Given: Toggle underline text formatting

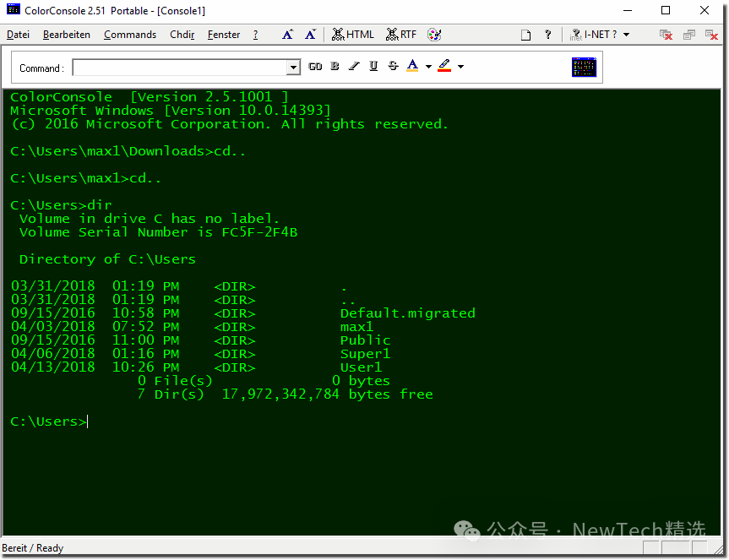Looking at the screenshot, I should (373, 66).
